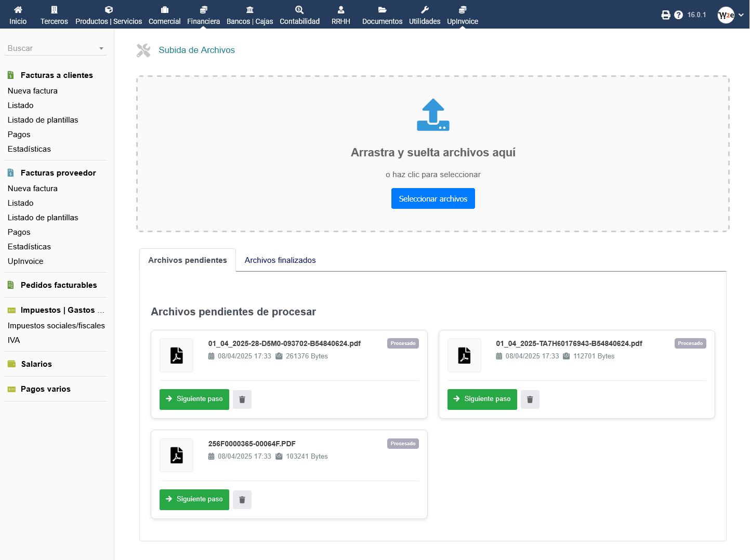Open Impuestos sociales/fiscales link

(x=56, y=326)
